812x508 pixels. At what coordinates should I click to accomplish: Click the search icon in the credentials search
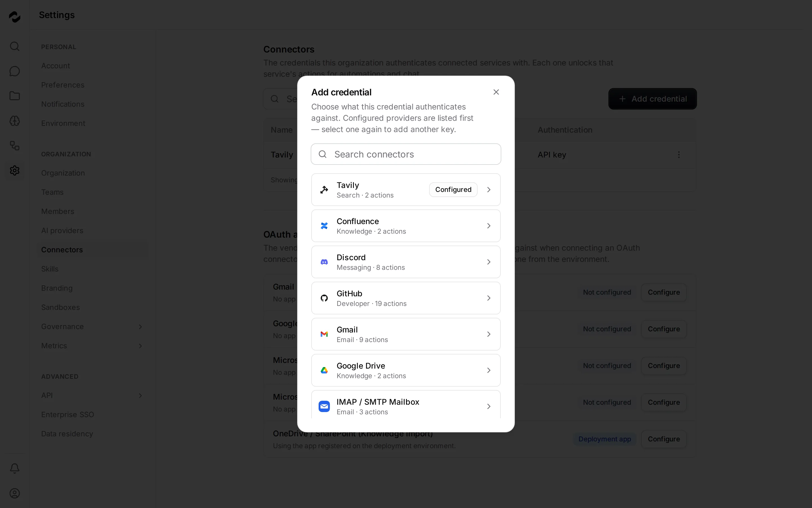(x=274, y=99)
